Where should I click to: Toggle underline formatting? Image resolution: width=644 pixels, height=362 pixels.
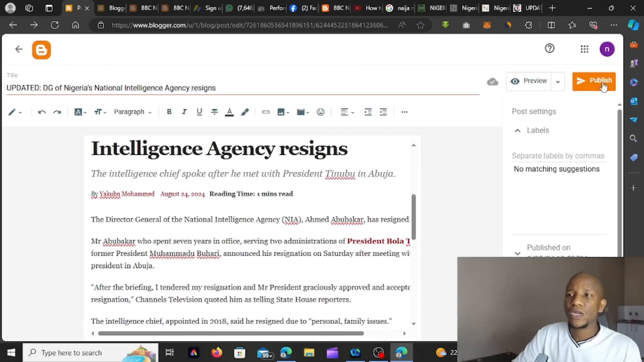click(x=199, y=112)
